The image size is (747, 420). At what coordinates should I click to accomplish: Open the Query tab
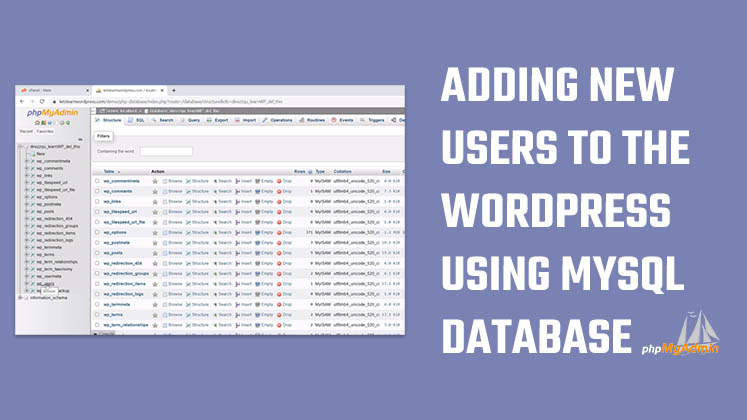(x=190, y=120)
